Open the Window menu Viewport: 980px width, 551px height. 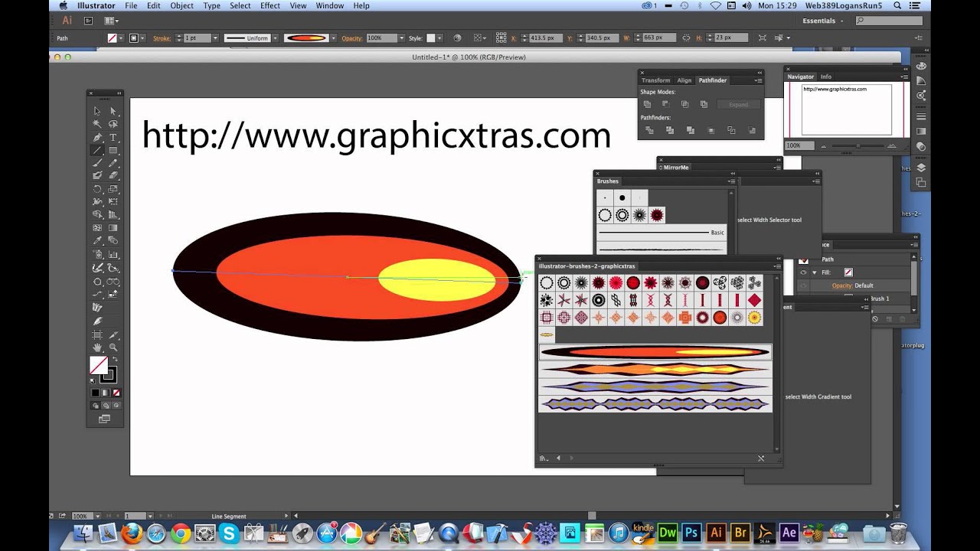click(330, 5)
